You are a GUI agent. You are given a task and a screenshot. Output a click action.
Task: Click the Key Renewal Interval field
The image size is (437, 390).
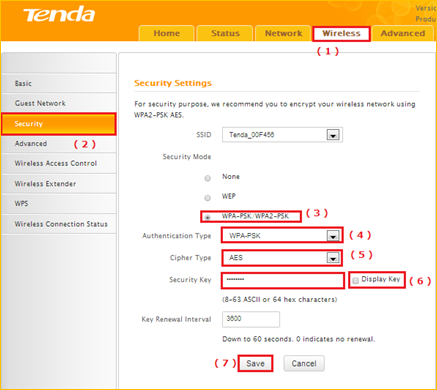coord(251,319)
